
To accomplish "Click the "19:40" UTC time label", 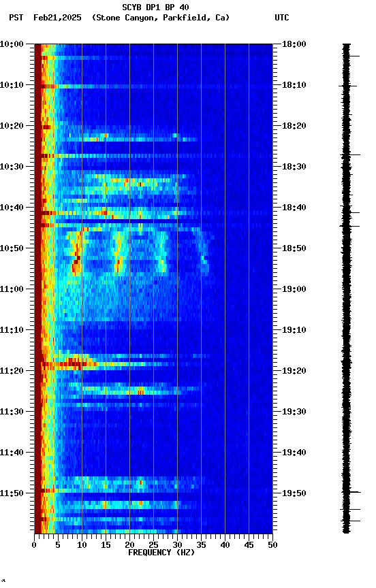I will [294, 453].
